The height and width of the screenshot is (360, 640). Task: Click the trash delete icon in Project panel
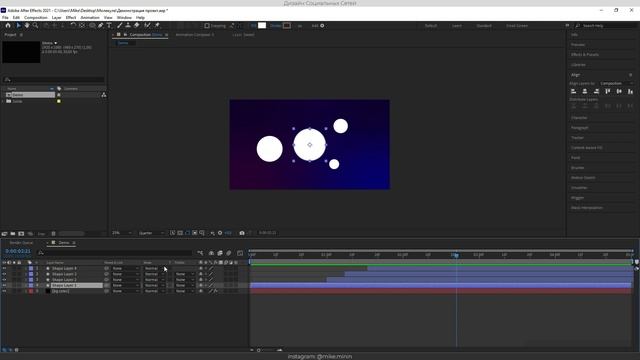point(53,233)
